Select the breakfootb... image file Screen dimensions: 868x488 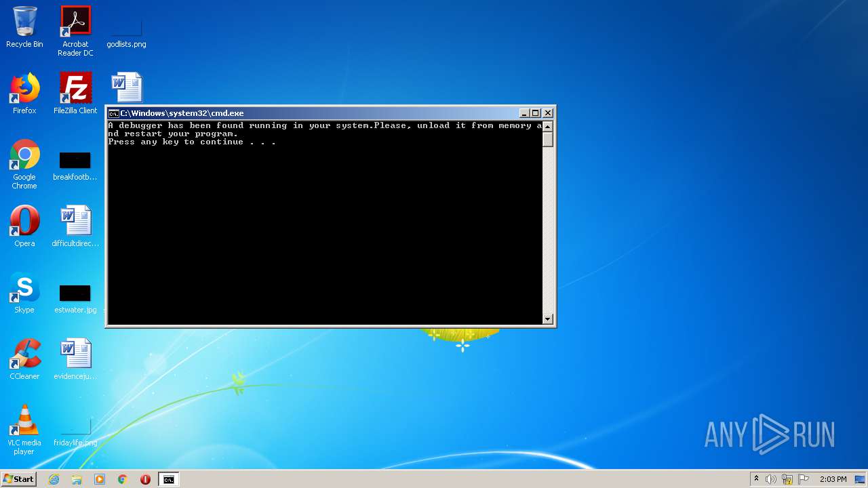(75, 164)
